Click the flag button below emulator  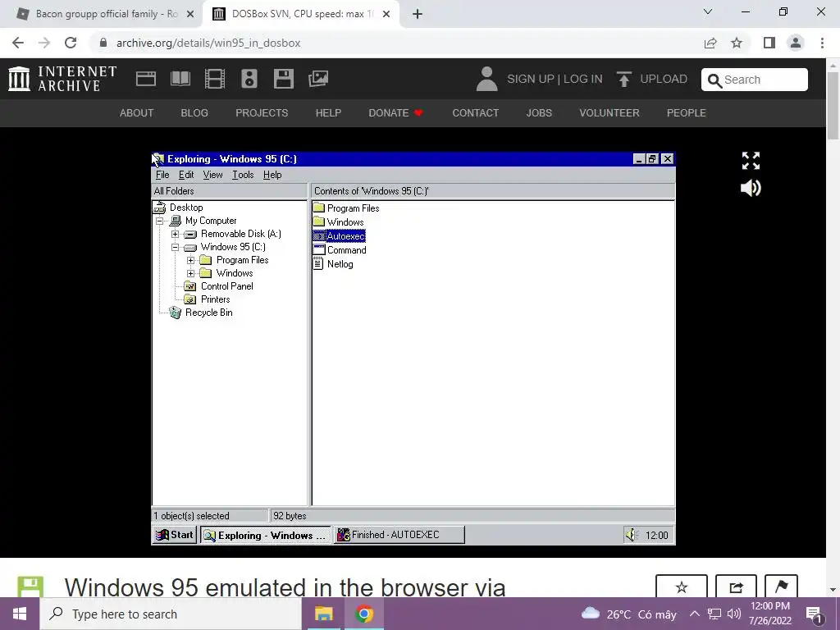click(x=781, y=587)
